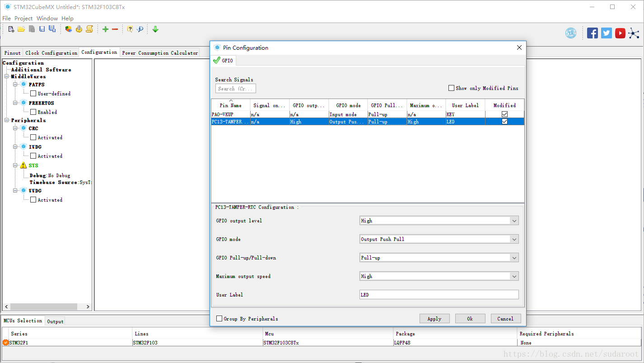The image size is (644, 363).
Task: Open the Window menu
Action: (47, 18)
